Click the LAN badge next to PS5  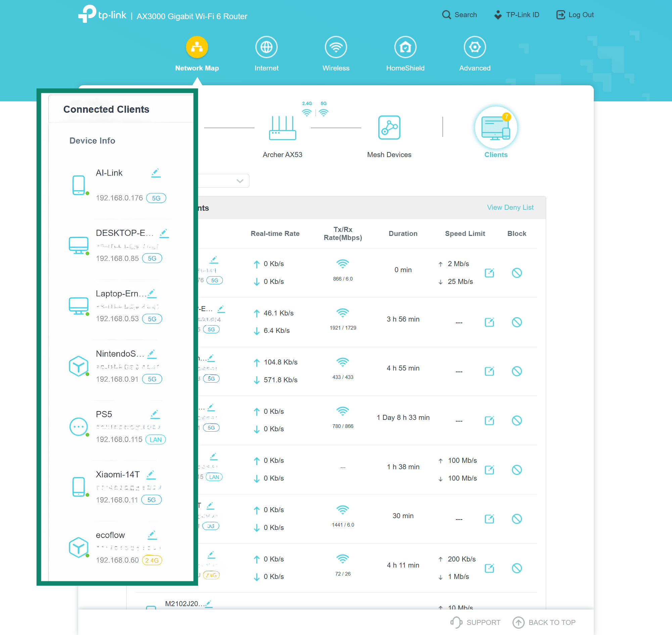(x=155, y=439)
